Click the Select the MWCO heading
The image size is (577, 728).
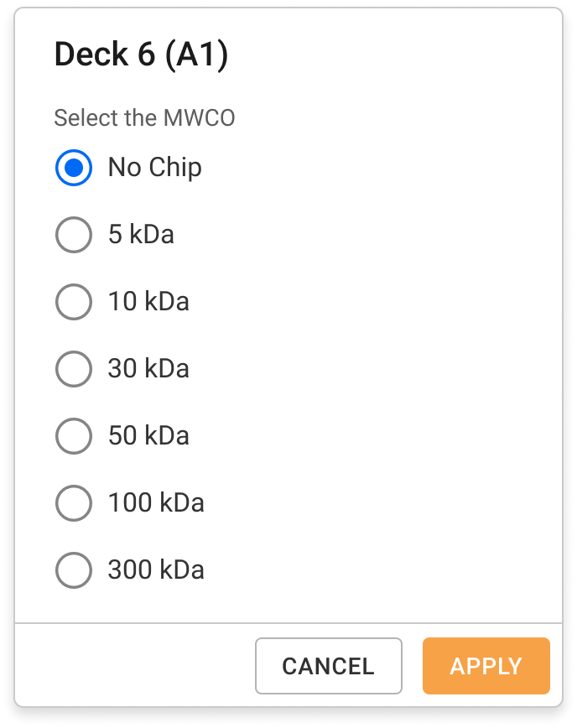point(144,118)
